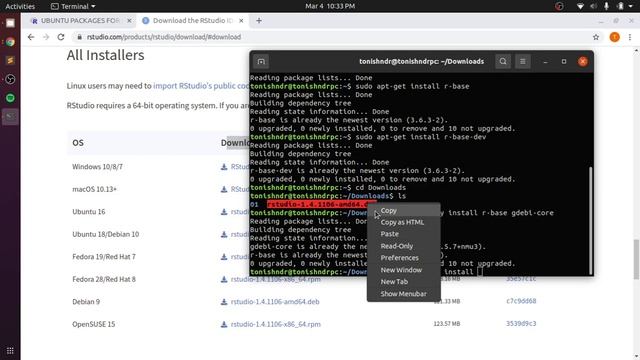Open import RStudio's public code-signing link
640x360 pixels.
click(x=201, y=86)
